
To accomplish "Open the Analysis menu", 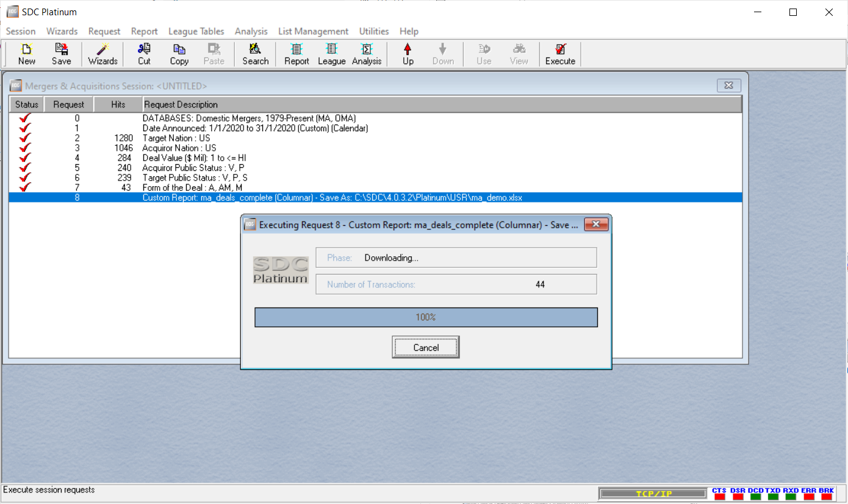I will tap(251, 31).
